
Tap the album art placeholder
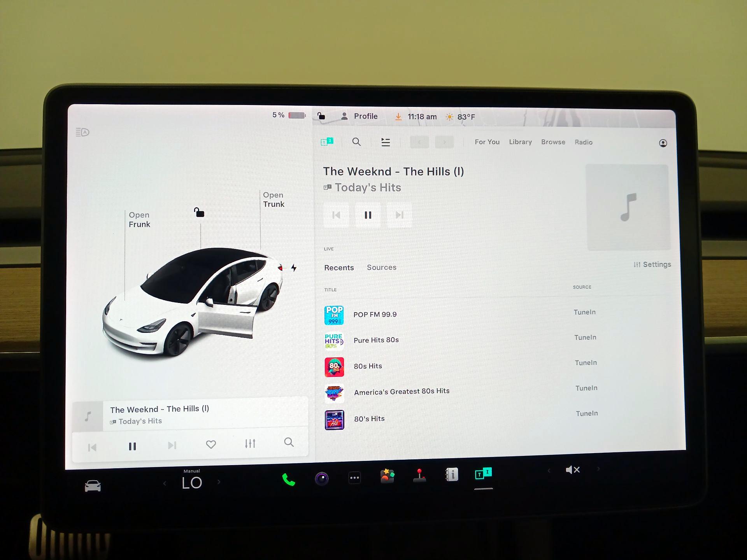628,207
